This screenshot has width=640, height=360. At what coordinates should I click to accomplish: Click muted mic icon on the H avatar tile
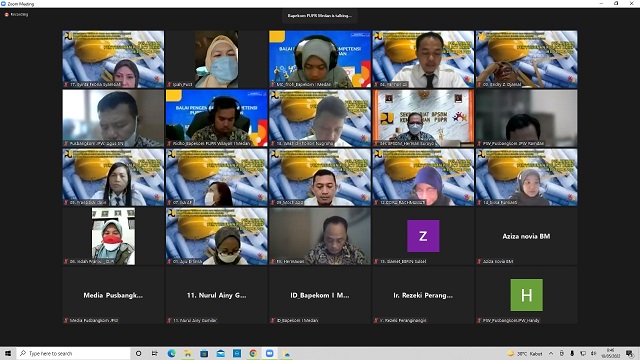(x=479, y=320)
